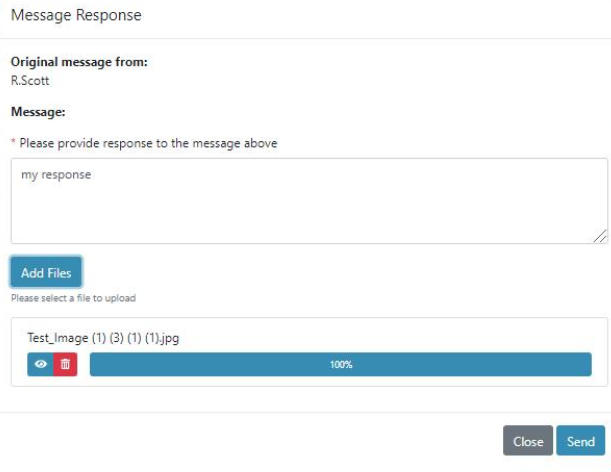Click the blue upload progress bar
Viewport: 611px width, 472px height.
(x=340, y=364)
